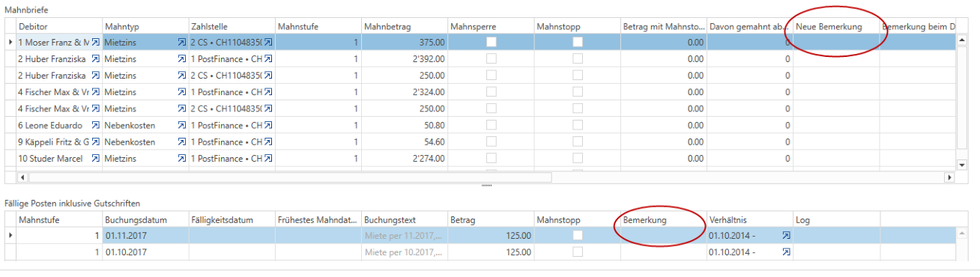Open debitor link icon for Leone Eduardo
Viewport: 980px width, 277px height.
pyautogui.click(x=96, y=125)
